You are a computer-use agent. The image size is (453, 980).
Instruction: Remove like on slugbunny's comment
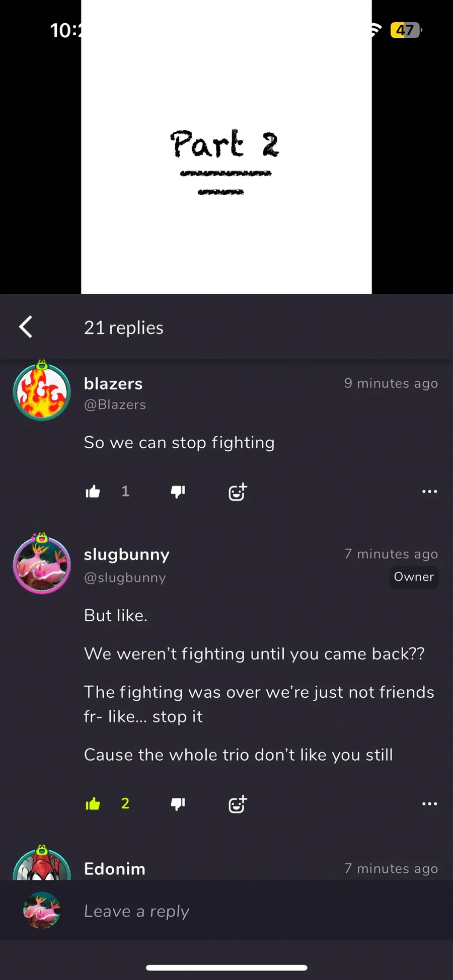click(93, 804)
